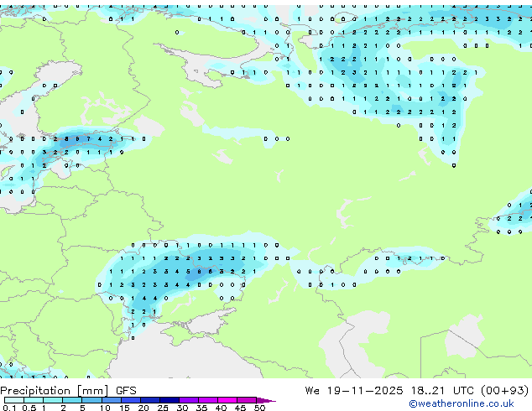Click the 1 to 2 mm legend swatch
The width and height of the screenshot is (532, 411).
pos(53,400)
